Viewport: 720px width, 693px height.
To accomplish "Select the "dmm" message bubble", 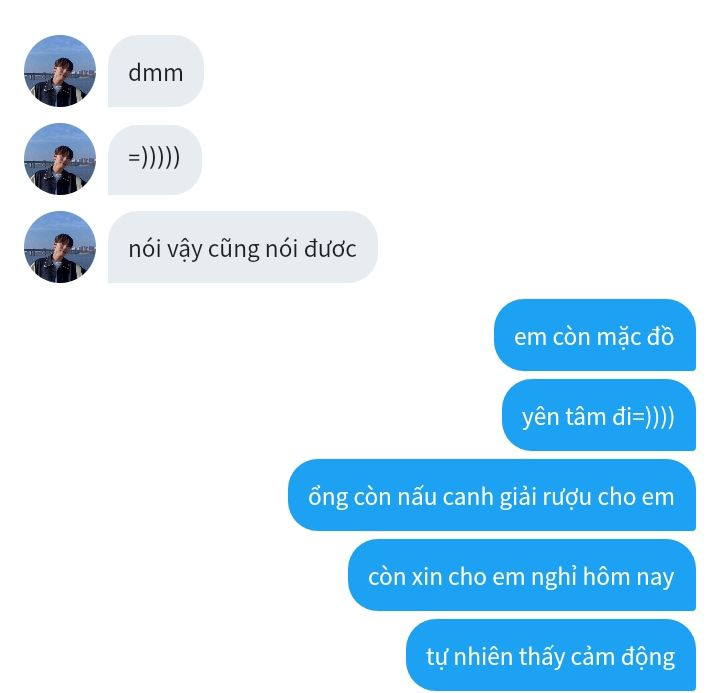I will pyautogui.click(x=156, y=71).
